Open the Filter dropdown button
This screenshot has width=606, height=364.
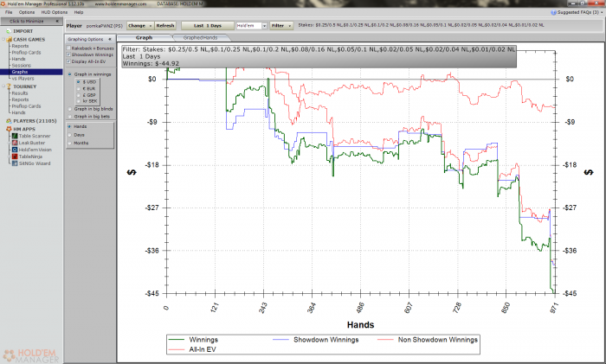pos(281,26)
